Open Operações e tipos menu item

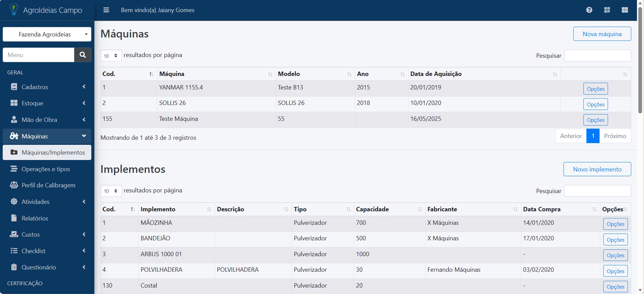click(46, 169)
